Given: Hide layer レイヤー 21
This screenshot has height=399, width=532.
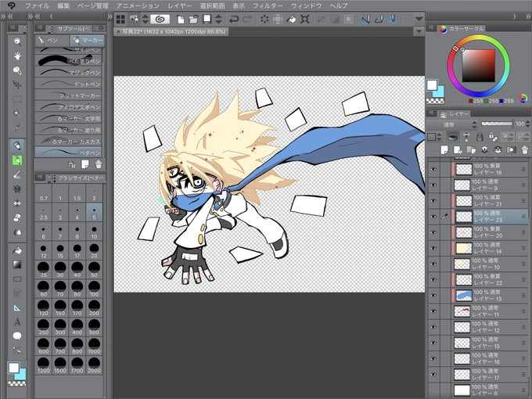Looking at the screenshot, I should point(433,201).
